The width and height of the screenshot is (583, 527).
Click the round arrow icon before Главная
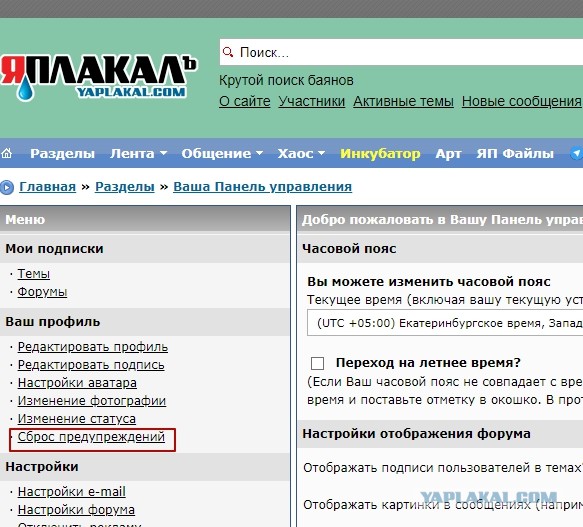7,187
